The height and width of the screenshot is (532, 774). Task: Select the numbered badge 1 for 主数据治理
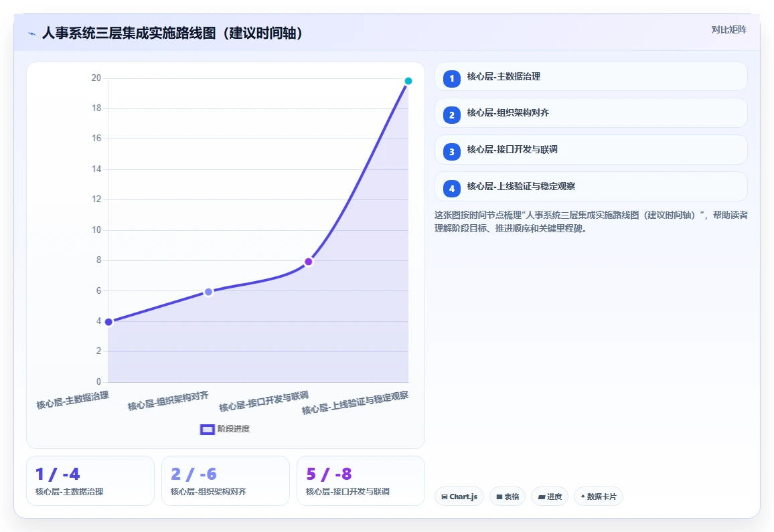(x=452, y=78)
